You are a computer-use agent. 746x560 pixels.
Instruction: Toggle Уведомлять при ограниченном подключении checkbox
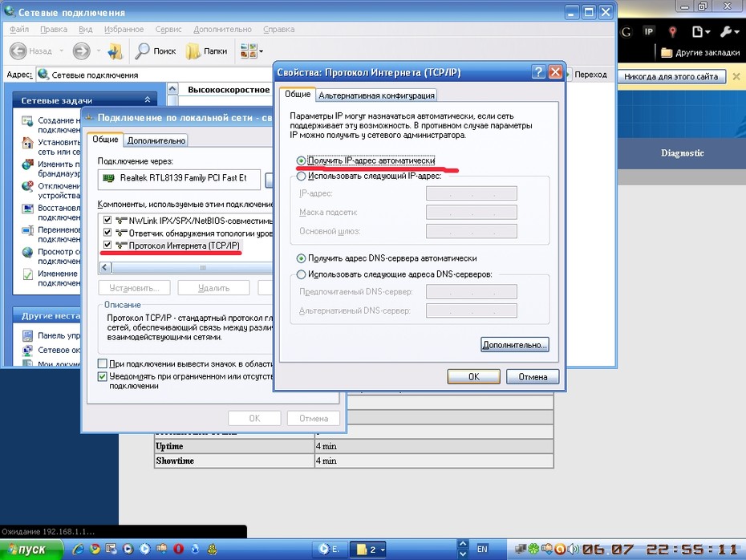point(103,376)
